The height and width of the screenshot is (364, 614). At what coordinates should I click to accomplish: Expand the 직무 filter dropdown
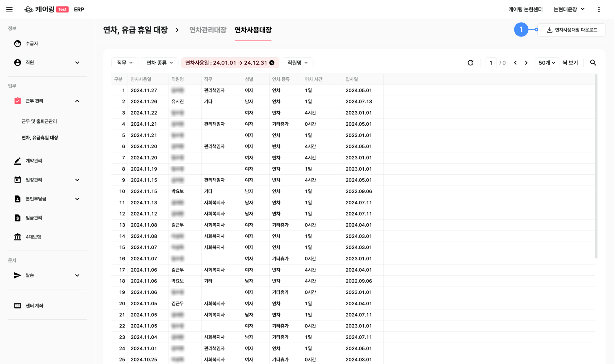coord(125,63)
